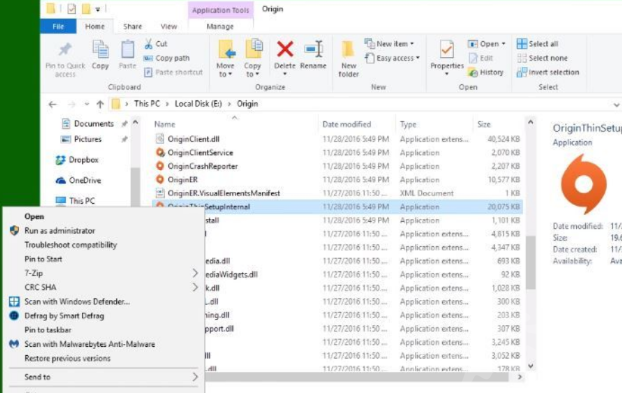Click Select none in ribbon
This screenshot has height=393, width=622.
(x=542, y=58)
